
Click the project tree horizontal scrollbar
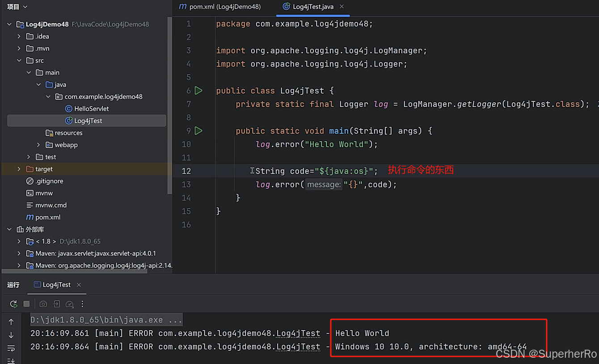coord(85,271)
